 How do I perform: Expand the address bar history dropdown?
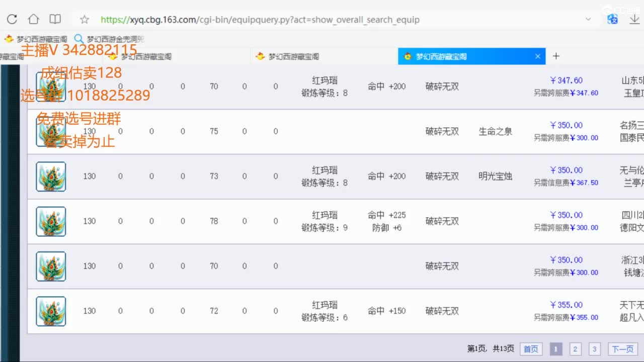pyautogui.click(x=588, y=20)
